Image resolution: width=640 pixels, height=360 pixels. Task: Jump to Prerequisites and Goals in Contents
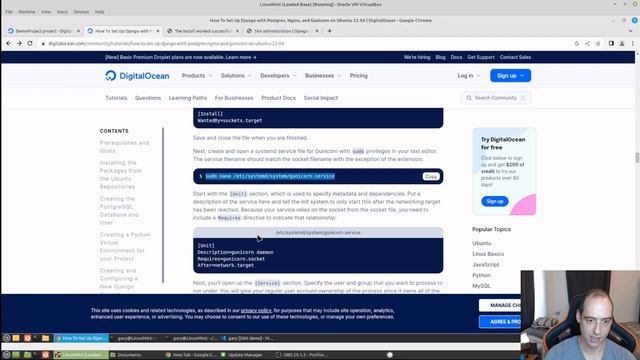(124, 147)
